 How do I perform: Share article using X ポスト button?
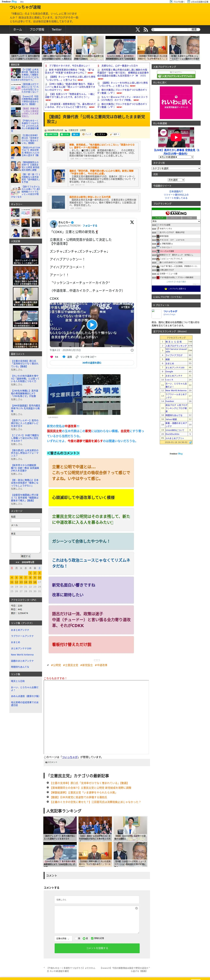101,134
